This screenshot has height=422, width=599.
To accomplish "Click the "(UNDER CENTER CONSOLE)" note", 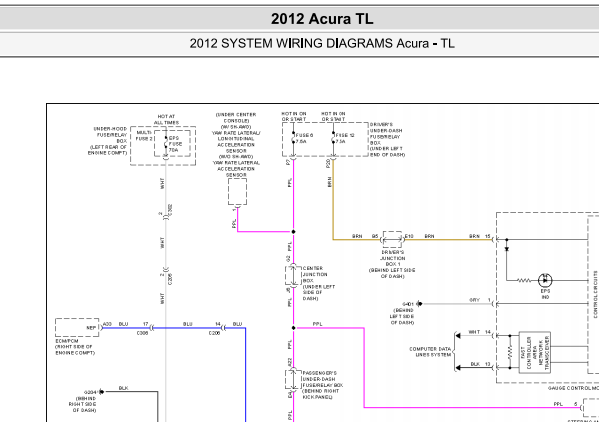I will (x=236, y=118).
